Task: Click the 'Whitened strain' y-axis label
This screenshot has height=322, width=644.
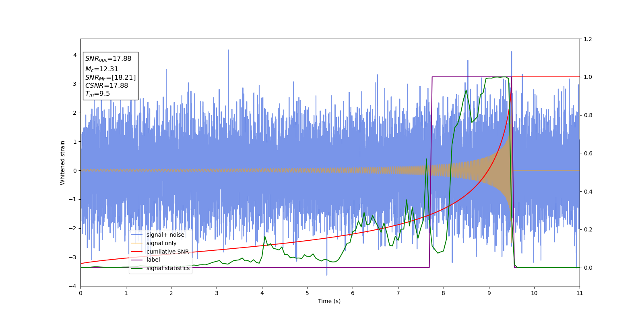Action: point(63,163)
